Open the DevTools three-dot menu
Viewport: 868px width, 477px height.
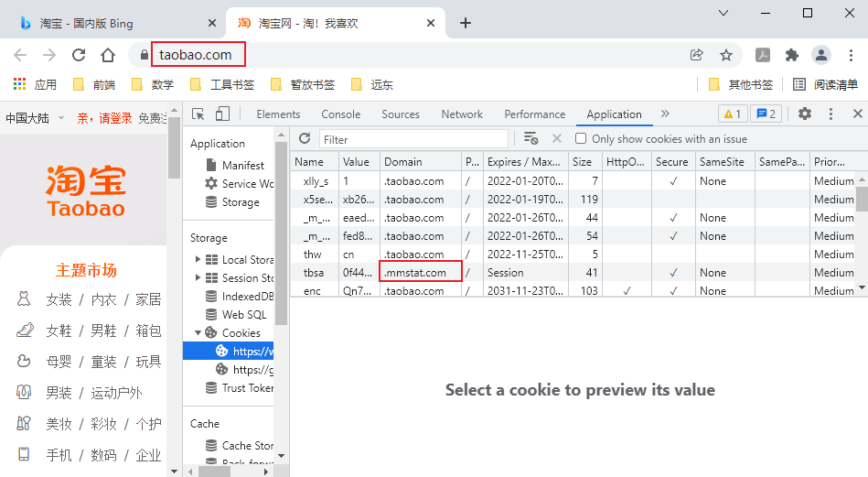pyautogui.click(x=831, y=114)
